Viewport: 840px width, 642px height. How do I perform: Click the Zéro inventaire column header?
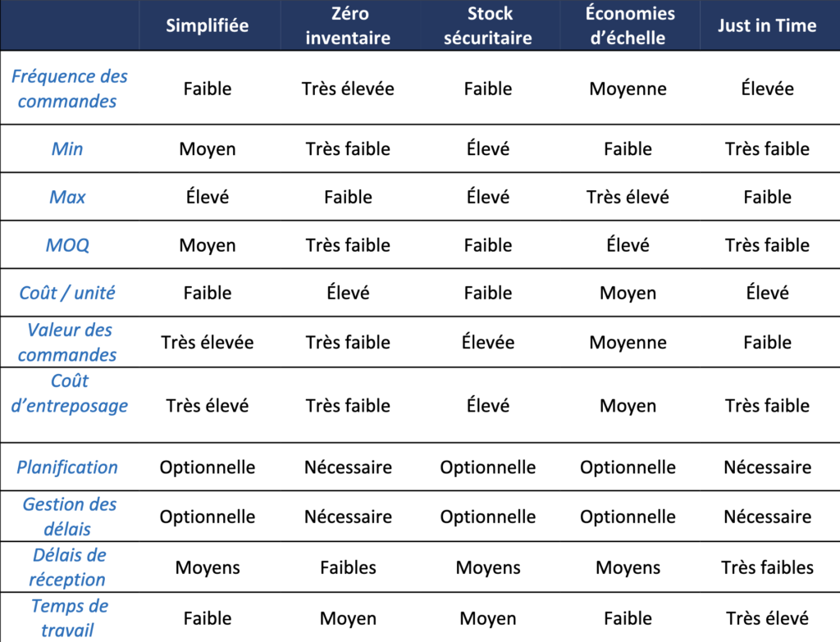[348, 25]
